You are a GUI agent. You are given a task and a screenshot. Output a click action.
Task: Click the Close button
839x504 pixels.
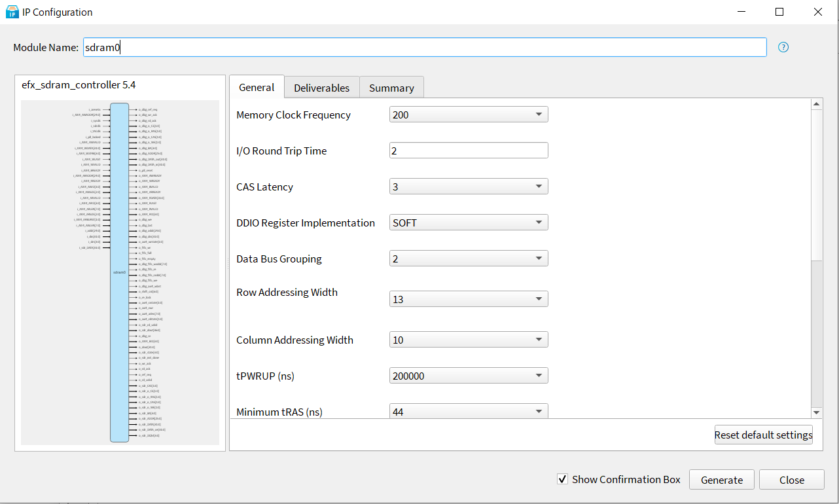792,480
